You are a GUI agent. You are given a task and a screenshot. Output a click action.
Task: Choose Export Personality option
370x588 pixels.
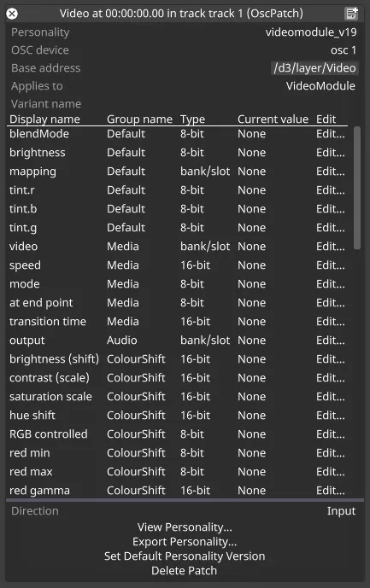tap(185, 542)
